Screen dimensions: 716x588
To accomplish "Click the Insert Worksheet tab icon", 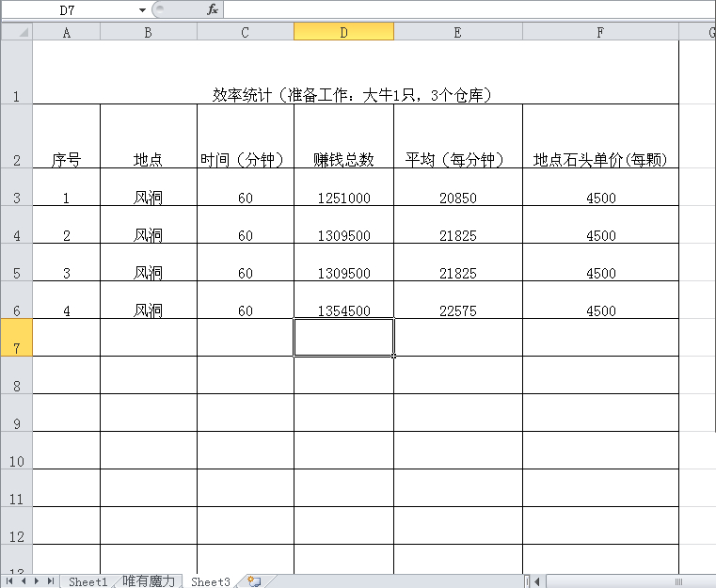I will pyautogui.click(x=253, y=581).
